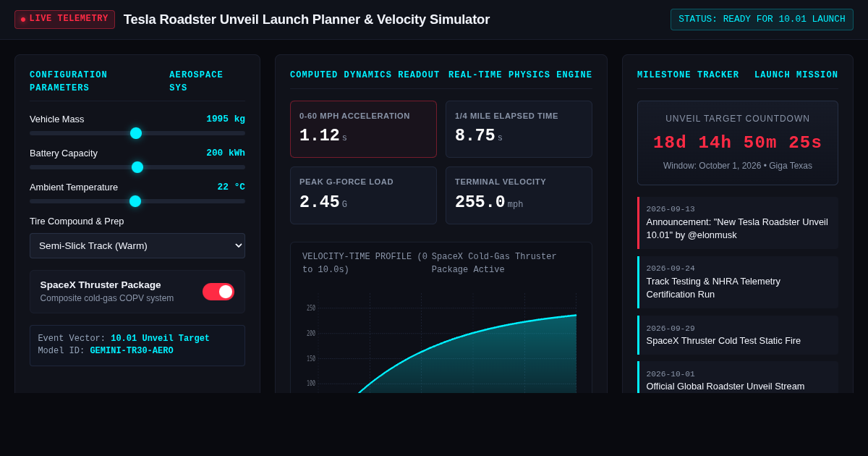Click the VELOCITY-TIME PROFILE chart title
868x456 pixels.
coord(365,263)
